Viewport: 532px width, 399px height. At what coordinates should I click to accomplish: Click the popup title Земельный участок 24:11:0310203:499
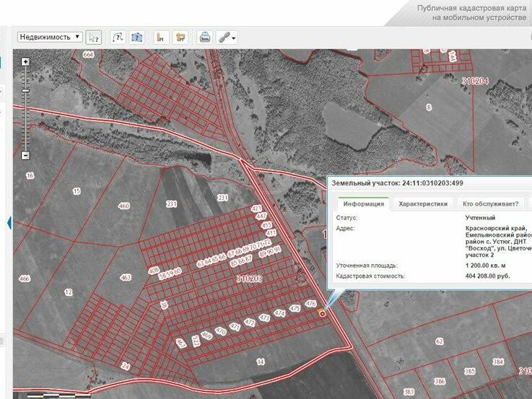pos(397,183)
